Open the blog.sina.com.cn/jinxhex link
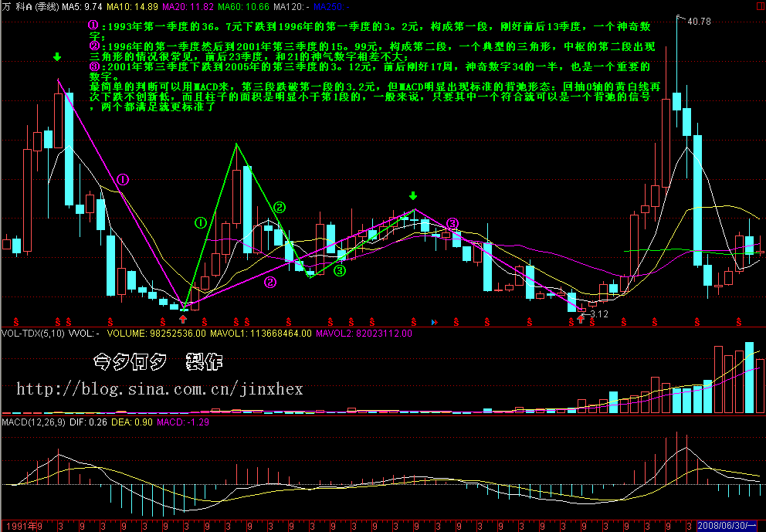The height and width of the screenshot is (532, 766). pyautogui.click(x=160, y=389)
